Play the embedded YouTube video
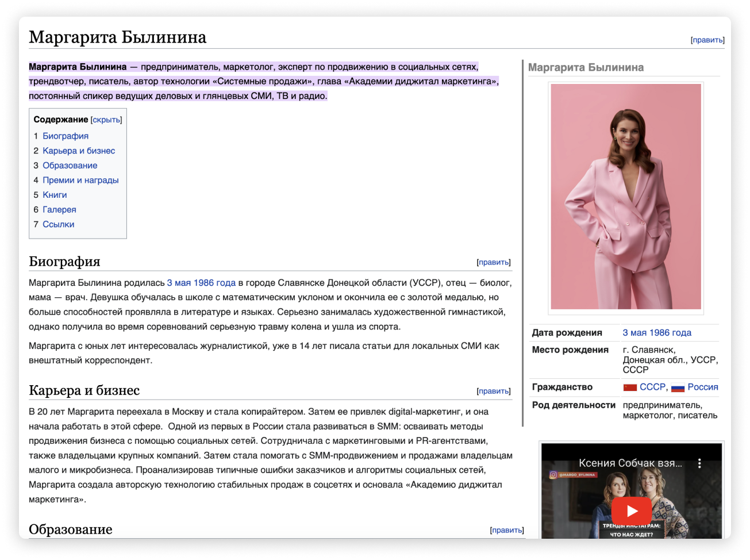The height and width of the screenshot is (560, 750). [x=631, y=511]
